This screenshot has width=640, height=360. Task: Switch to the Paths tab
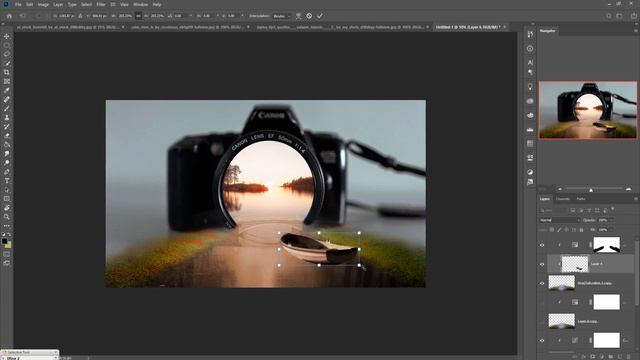tap(581, 199)
